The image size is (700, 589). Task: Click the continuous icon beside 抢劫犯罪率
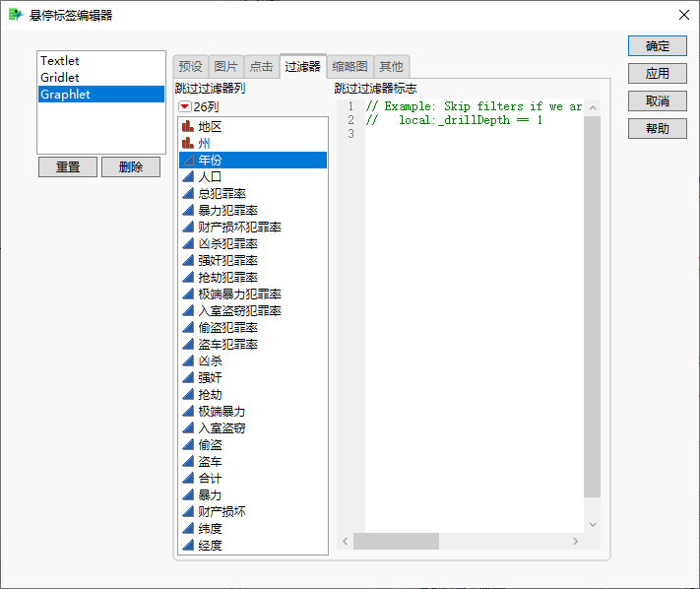point(188,278)
